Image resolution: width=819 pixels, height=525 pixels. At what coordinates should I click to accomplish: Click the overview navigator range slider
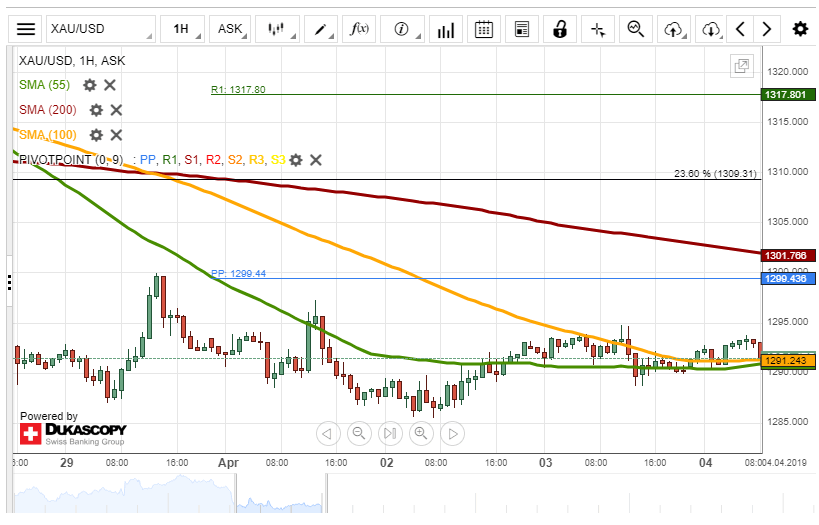[281, 493]
